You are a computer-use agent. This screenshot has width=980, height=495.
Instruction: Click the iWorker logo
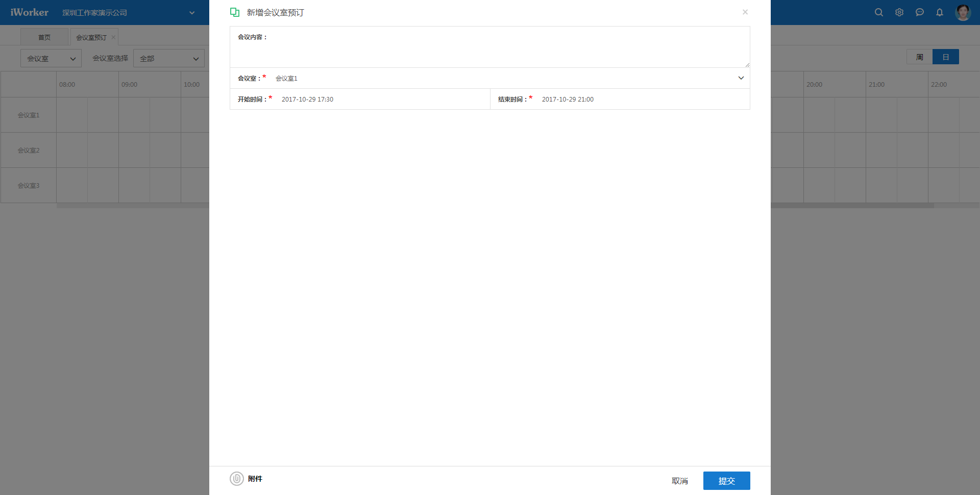click(30, 12)
